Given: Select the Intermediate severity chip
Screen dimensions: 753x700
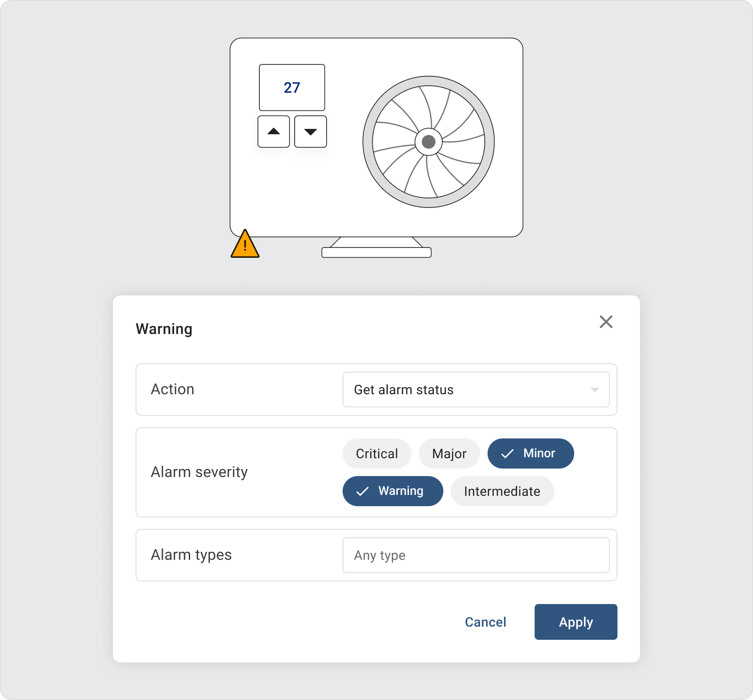Looking at the screenshot, I should 502,491.
